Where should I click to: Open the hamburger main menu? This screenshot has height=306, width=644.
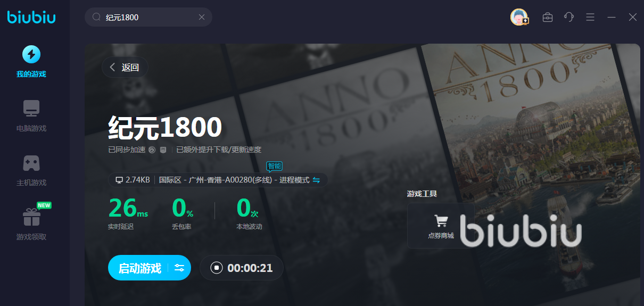coord(590,17)
